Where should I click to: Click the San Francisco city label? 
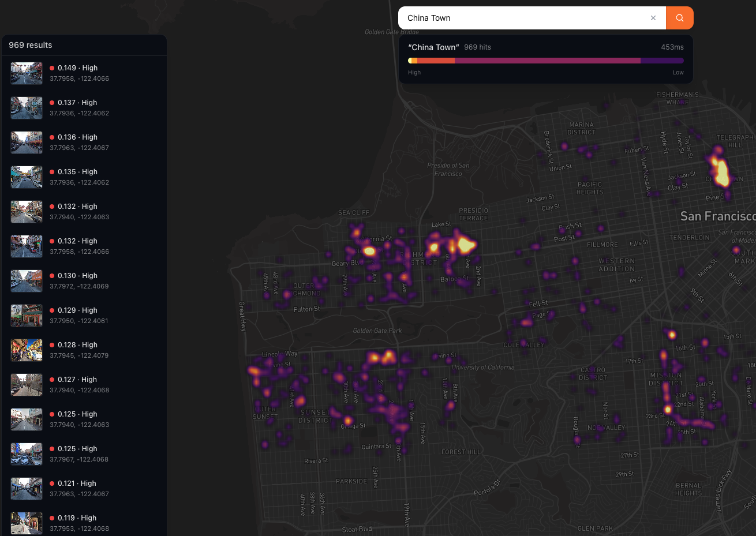point(717,216)
